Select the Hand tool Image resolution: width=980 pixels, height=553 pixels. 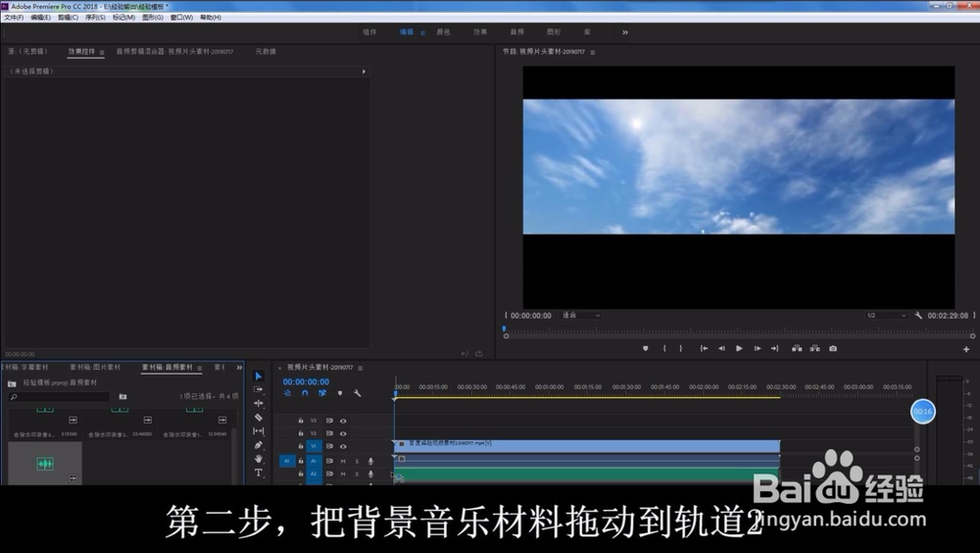pos(258,459)
